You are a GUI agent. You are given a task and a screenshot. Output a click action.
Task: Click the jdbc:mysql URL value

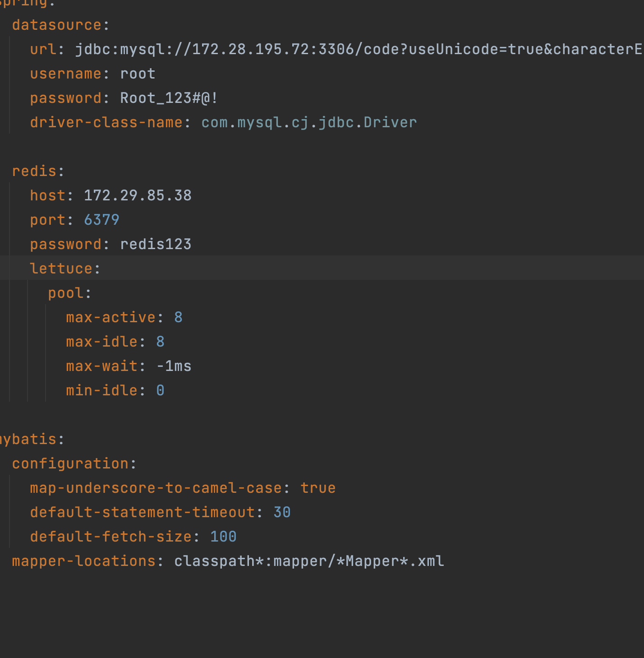[x=359, y=49]
